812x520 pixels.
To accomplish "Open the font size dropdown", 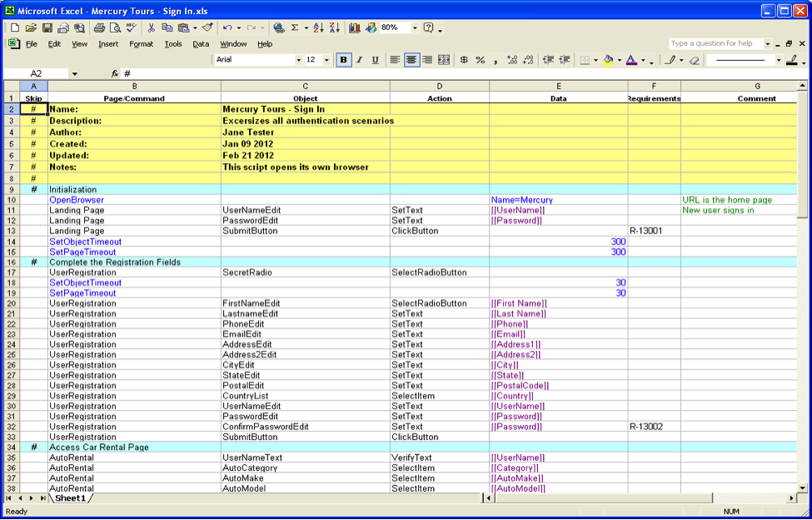I will pyautogui.click(x=327, y=60).
